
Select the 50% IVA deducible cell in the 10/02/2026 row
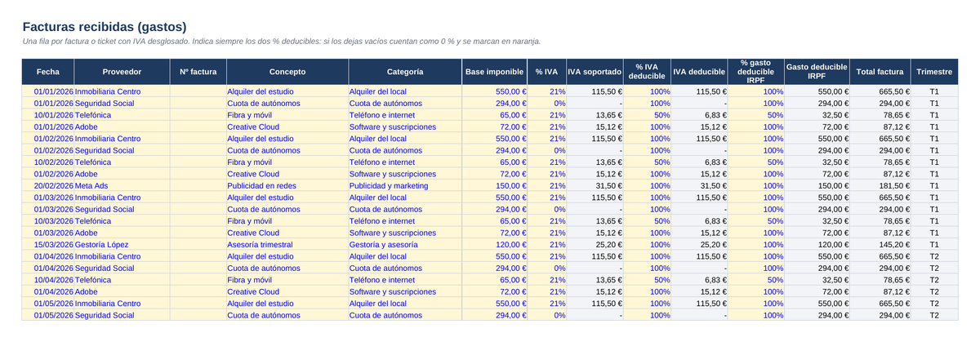[x=648, y=162]
